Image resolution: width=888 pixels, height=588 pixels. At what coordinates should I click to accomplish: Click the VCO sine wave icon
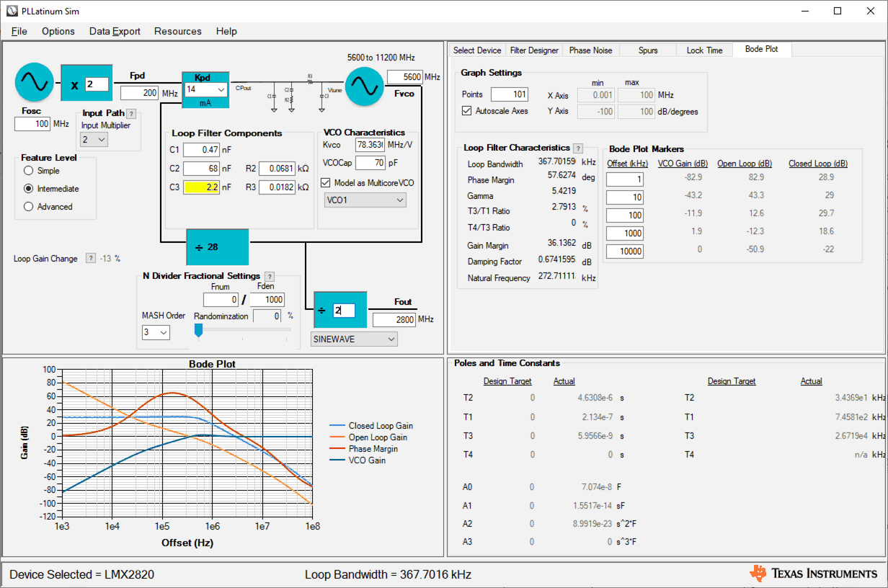[364, 86]
